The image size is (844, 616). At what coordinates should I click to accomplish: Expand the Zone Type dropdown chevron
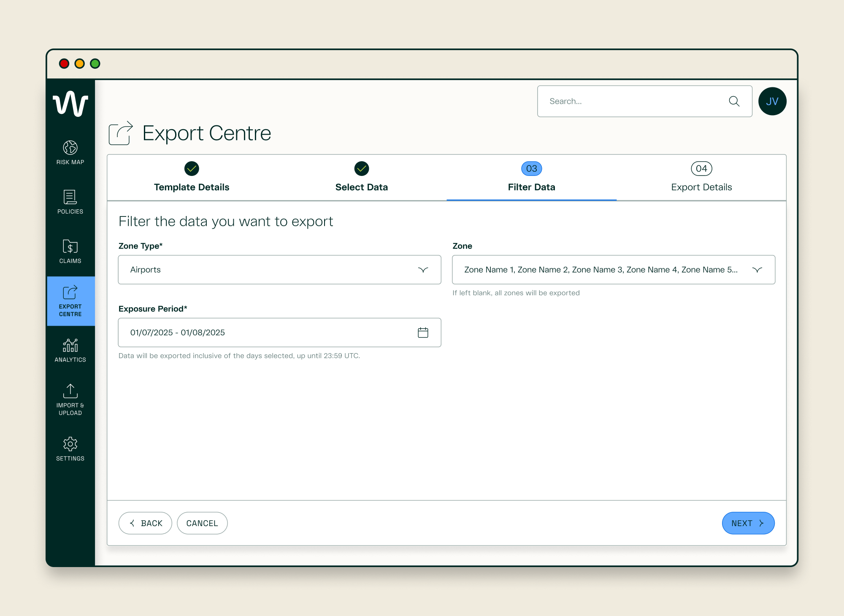(x=423, y=270)
